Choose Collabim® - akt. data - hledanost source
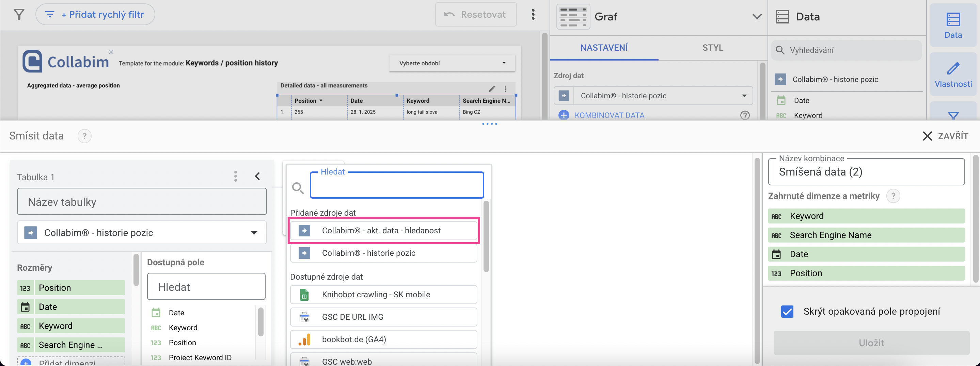The width and height of the screenshot is (980, 366). [383, 231]
